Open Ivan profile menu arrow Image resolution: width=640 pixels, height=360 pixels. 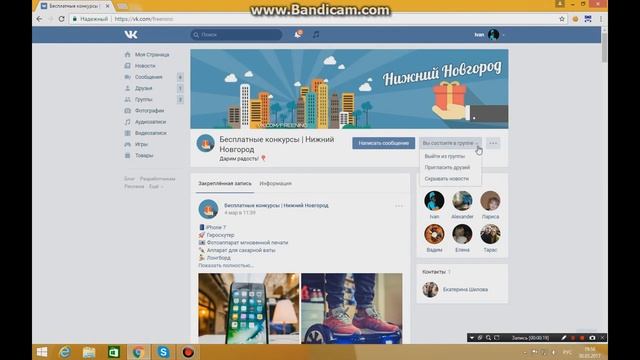click(504, 35)
